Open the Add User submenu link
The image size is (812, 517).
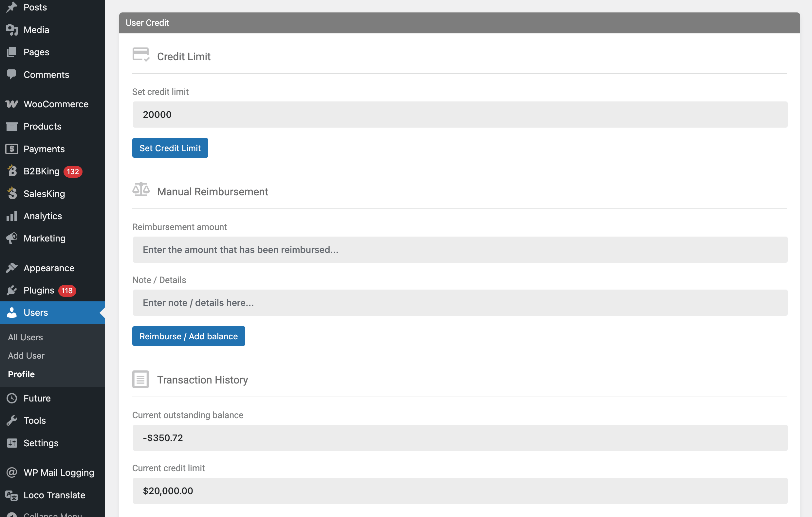point(26,356)
